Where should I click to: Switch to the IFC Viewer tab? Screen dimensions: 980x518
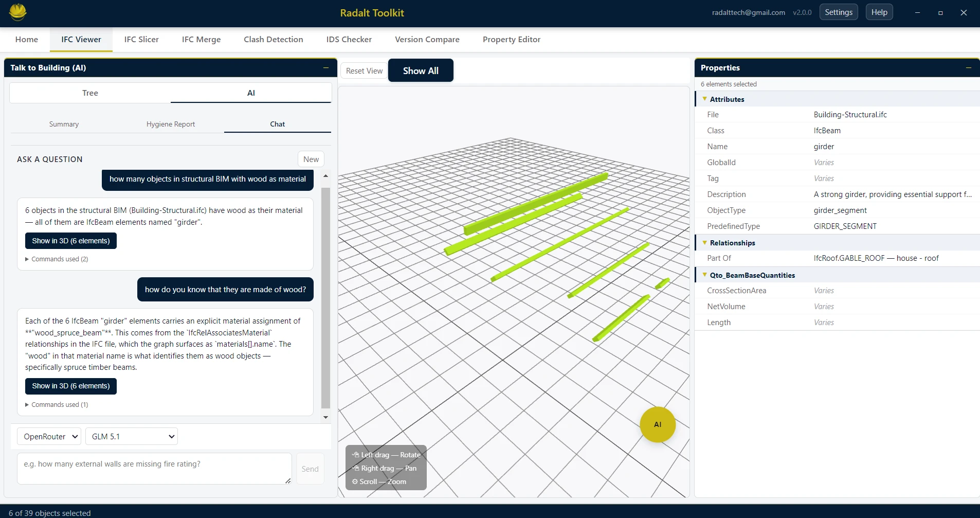coord(81,40)
